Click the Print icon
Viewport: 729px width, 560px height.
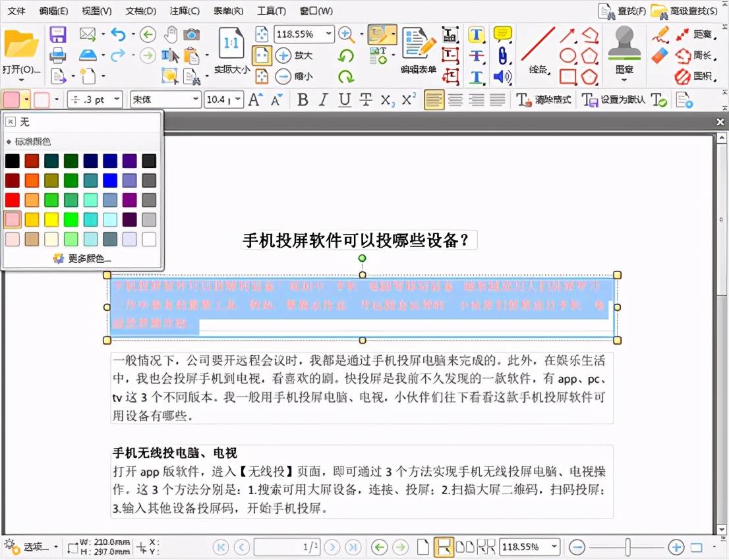click(58, 55)
